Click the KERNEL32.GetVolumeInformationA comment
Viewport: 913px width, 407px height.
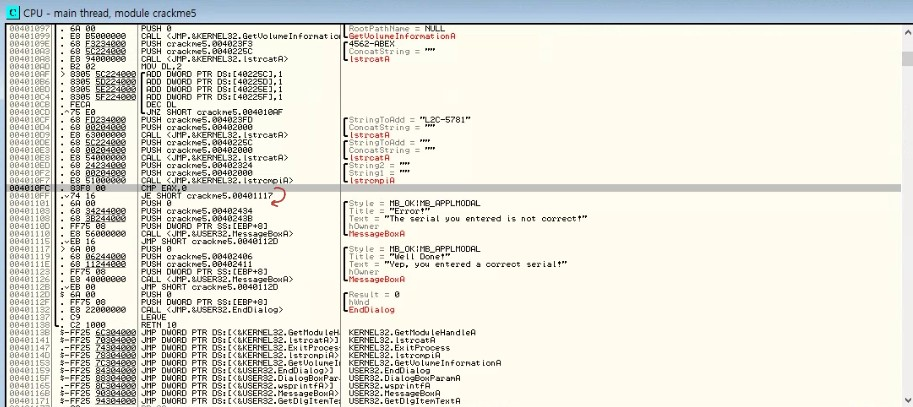pyautogui.click(x=425, y=363)
